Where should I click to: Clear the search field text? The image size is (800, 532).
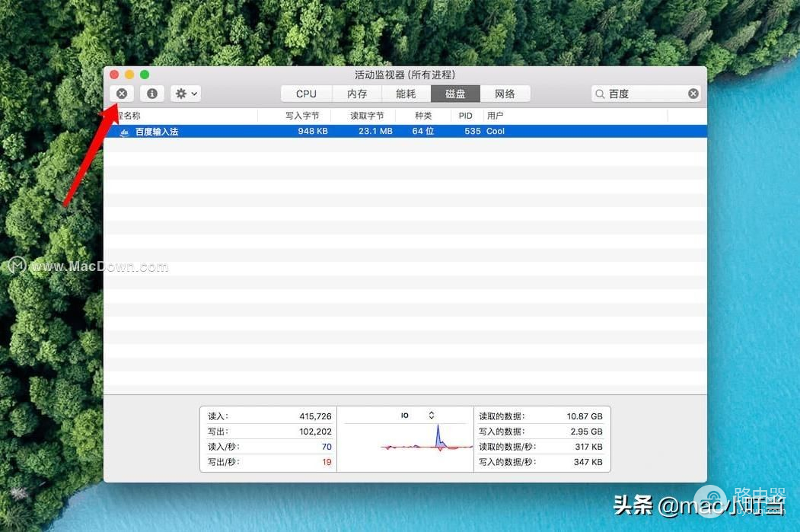click(x=693, y=94)
